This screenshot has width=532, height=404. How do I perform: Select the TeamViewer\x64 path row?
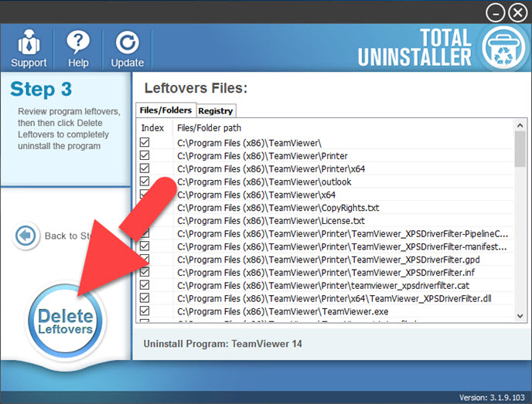coord(256,195)
